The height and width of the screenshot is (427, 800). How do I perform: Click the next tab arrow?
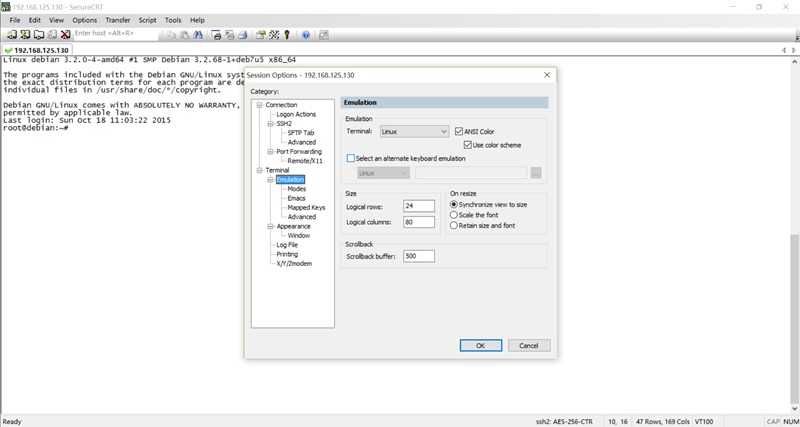(x=793, y=51)
